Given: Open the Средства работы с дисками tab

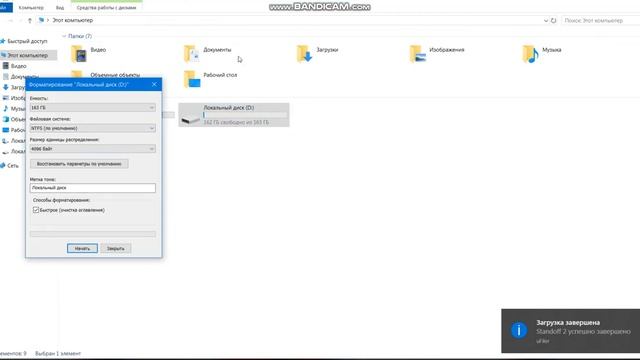Looking at the screenshot, I should click(x=106, y=8).
